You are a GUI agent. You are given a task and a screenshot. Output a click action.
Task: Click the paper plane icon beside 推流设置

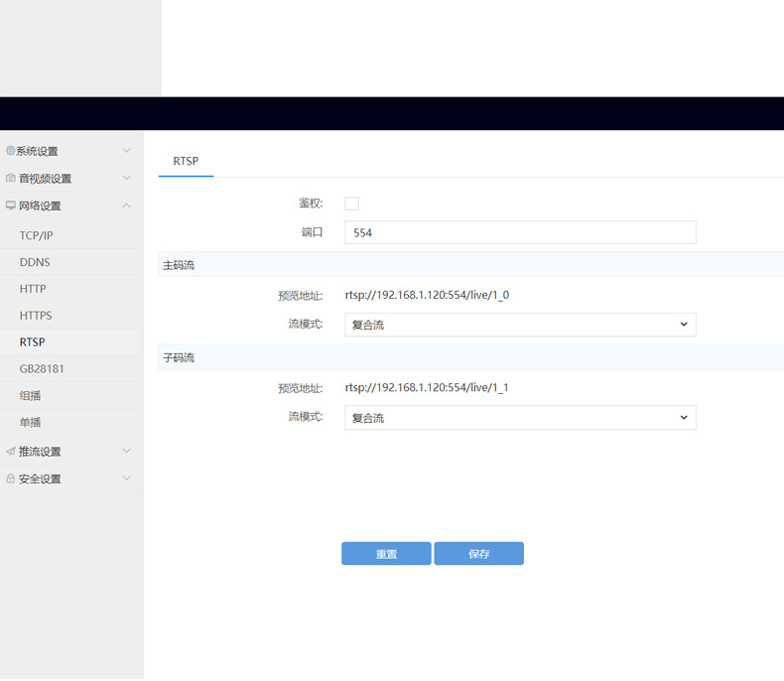point(11,451)
